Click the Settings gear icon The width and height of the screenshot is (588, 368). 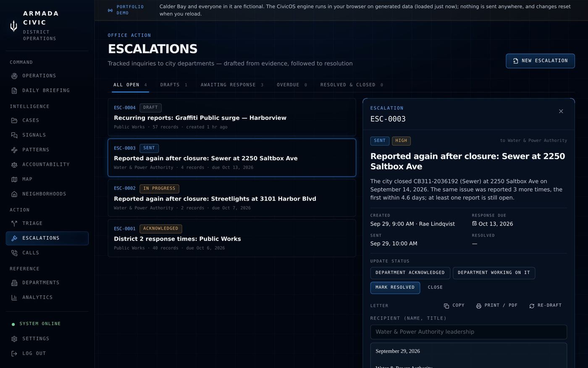click(x=14, y=339)
